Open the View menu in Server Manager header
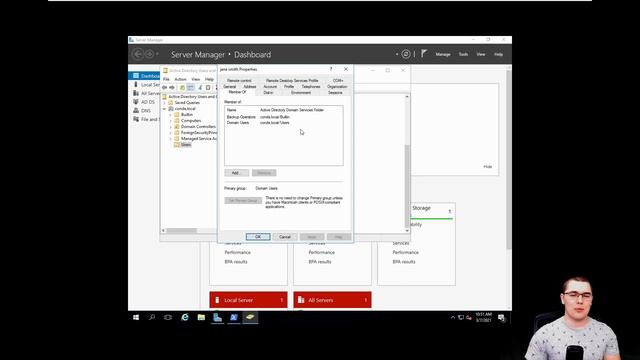640x360 pixels. point(481,54)
